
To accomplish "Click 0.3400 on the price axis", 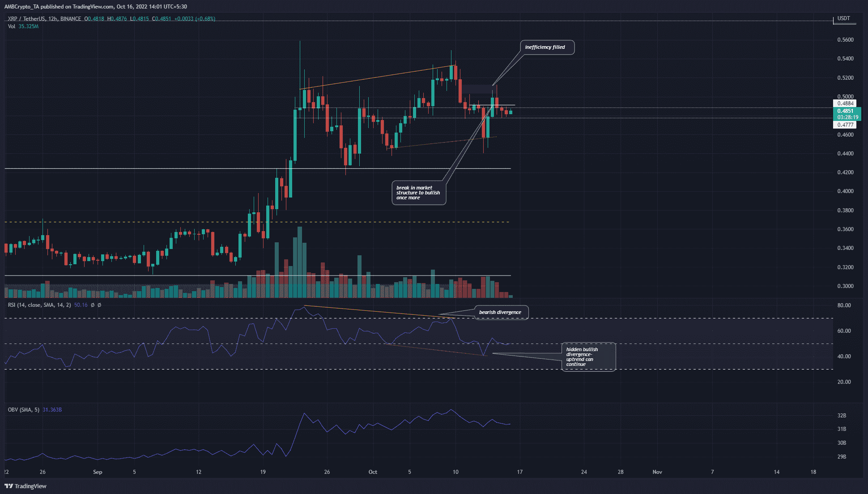I will 845,248.
